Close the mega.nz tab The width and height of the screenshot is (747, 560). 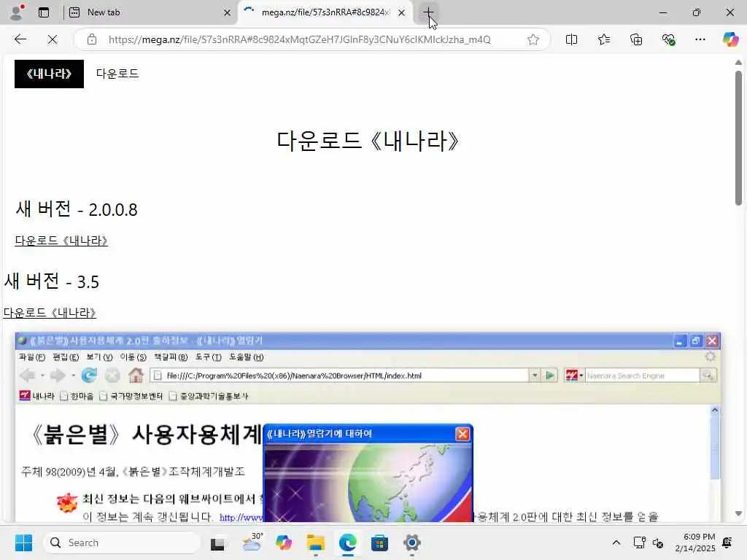(402, 13)
